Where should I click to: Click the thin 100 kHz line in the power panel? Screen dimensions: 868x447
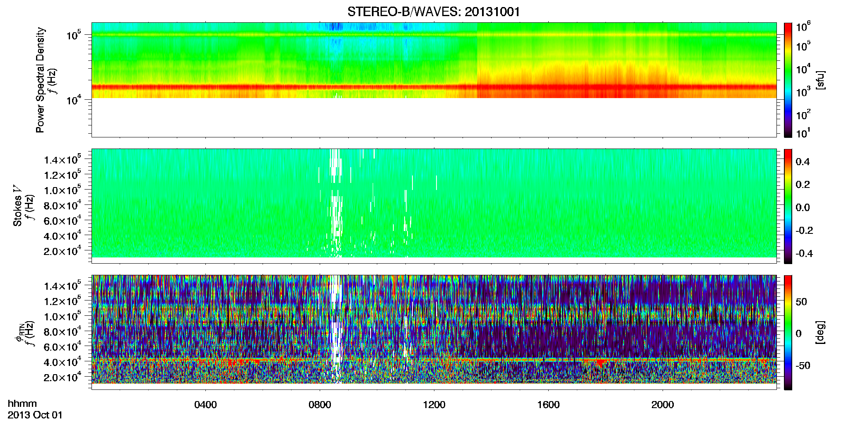pyautogui.click(x=434, y=35)
